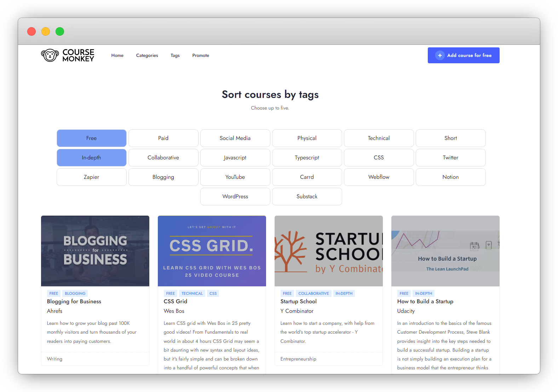Screen dimensions: 558x392
Task: Click CSS badge on CSS Grid card
Action: [x=213, y=293]
